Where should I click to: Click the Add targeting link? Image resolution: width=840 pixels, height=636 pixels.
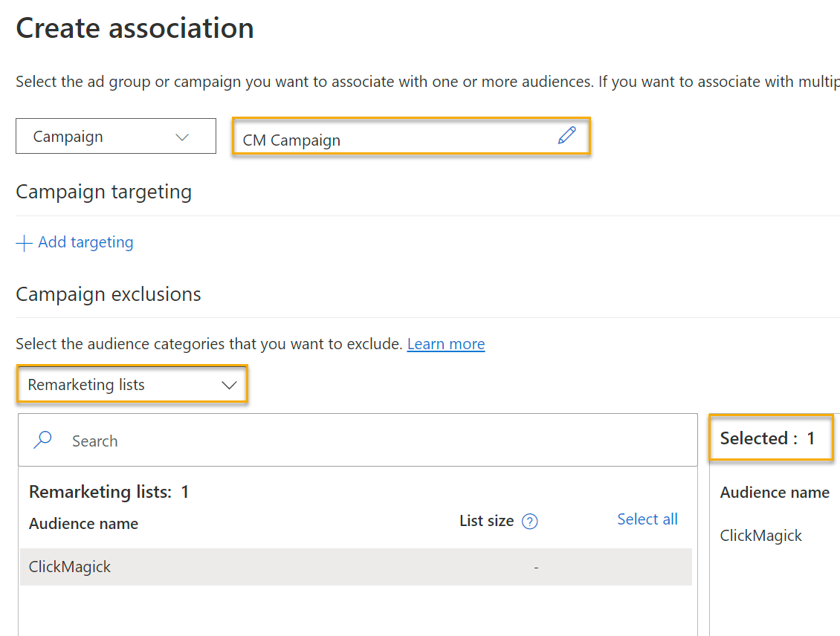[x=85, y=242]
